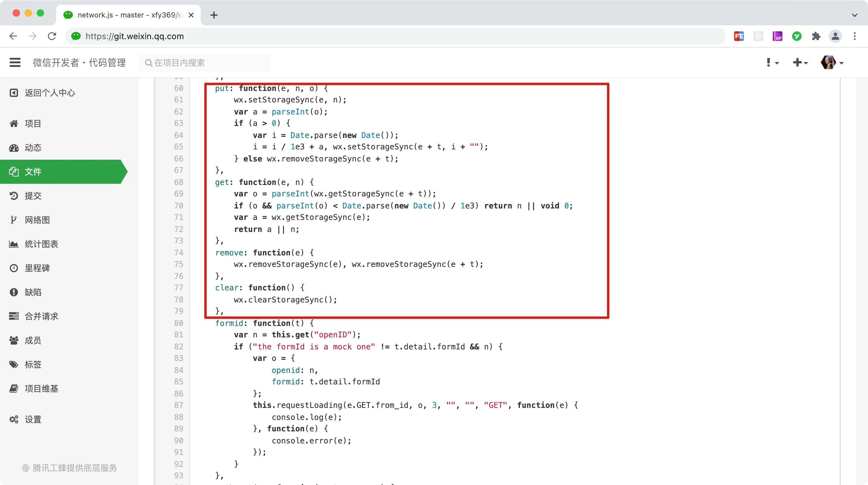Click the browser reload button

52,36
